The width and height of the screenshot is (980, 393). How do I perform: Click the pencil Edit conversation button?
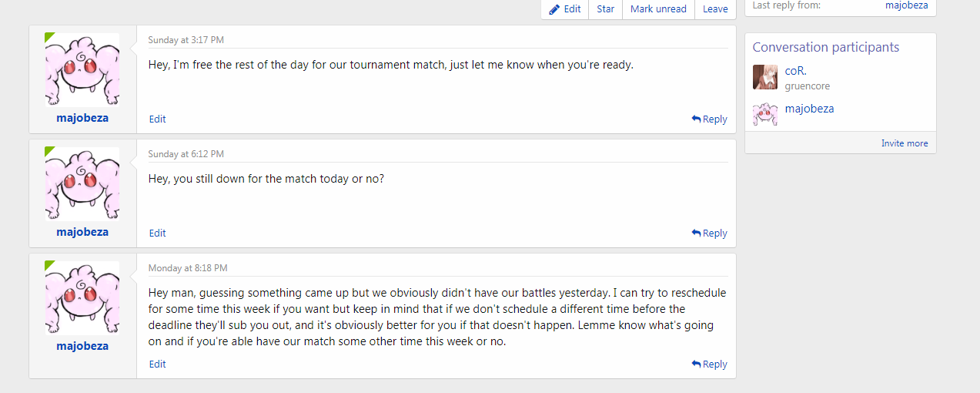(x=565, y=9)
